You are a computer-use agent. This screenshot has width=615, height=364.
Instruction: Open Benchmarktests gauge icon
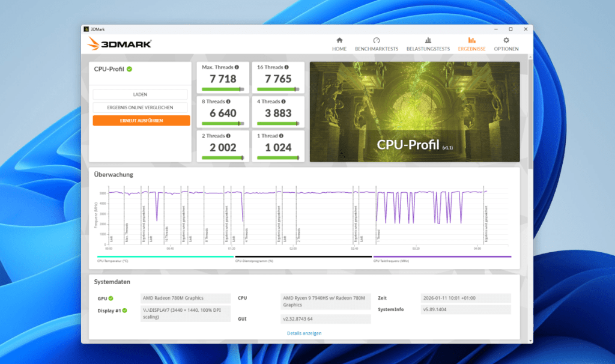[x=377, y=40]
